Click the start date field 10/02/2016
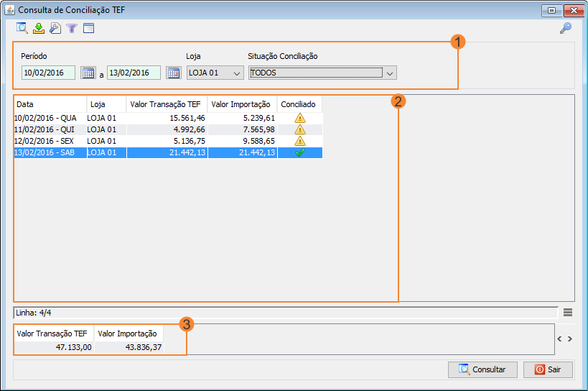The image size is (588, 391). tap(48, 73)
